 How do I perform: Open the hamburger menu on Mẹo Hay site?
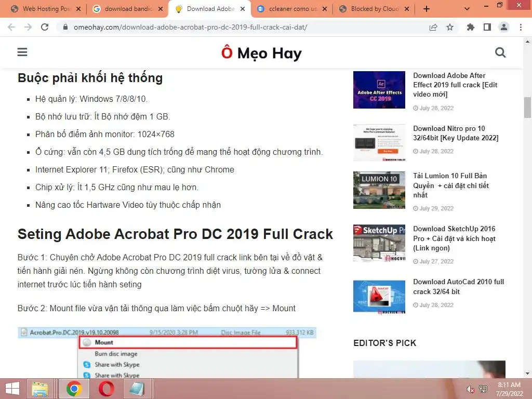(x=22, y=52)
